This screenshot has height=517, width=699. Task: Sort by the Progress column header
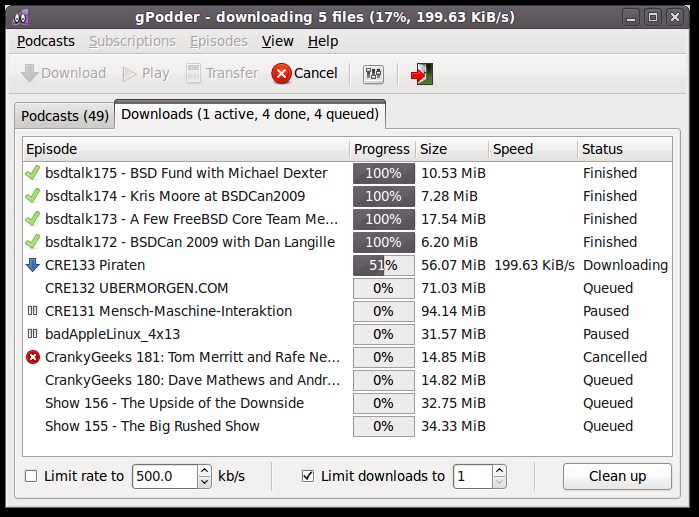point(382,149)
